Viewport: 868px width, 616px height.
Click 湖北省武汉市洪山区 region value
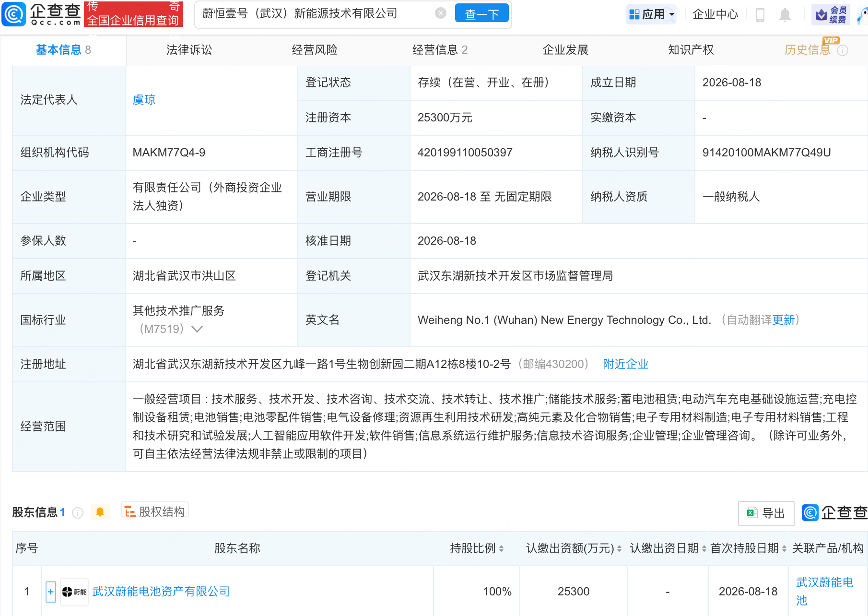(x=184, y=276)
